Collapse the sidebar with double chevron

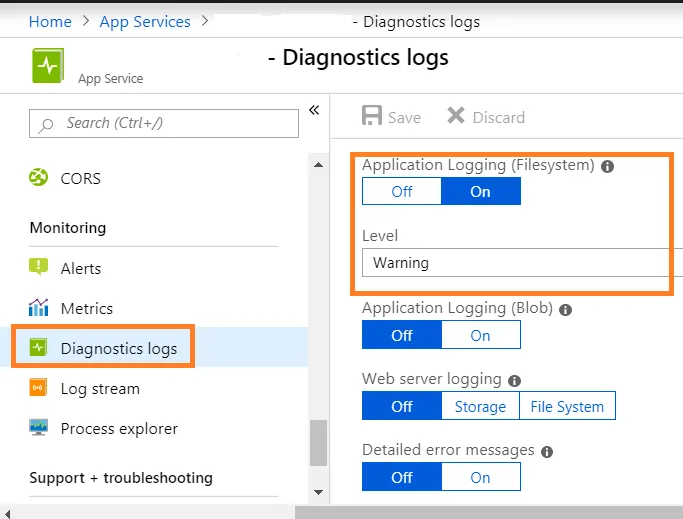point(314,110)
